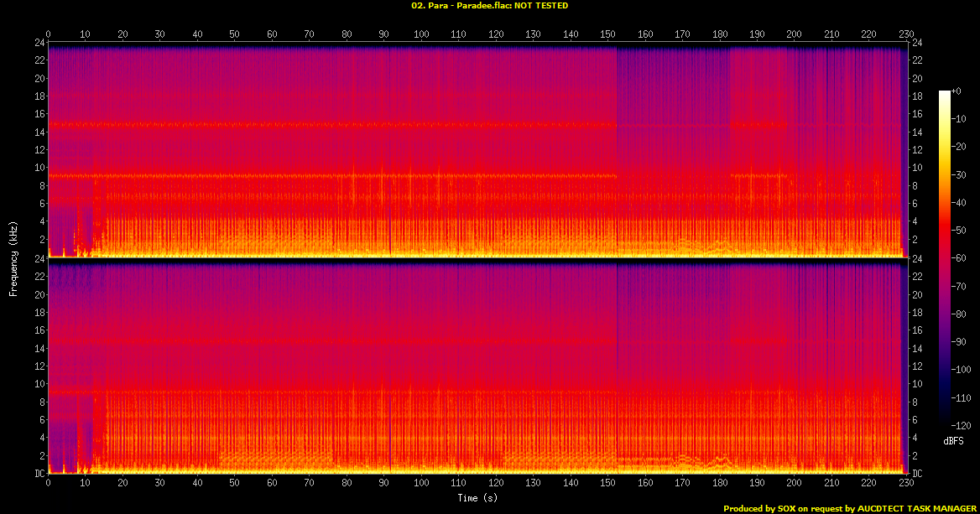Click 'AUCDTECT TASK MANAGER' text at bottom right
Viewport: 980px width, 514px height.
pos(916,508)
